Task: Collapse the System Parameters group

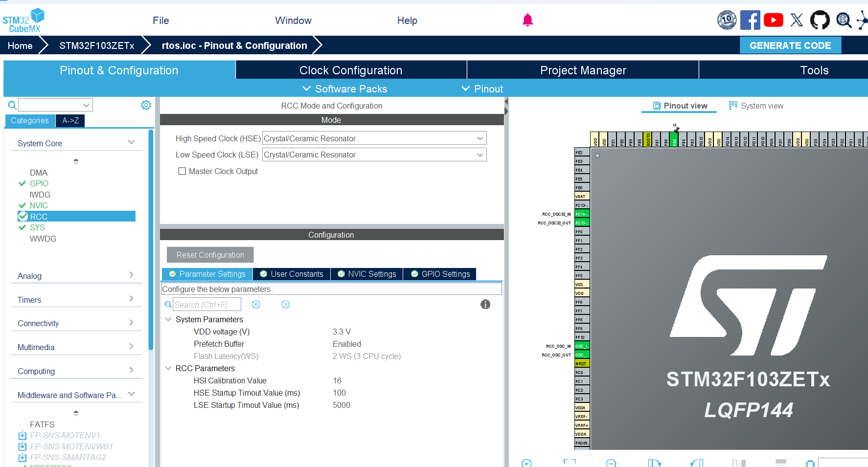Action: tap(168, 319)
